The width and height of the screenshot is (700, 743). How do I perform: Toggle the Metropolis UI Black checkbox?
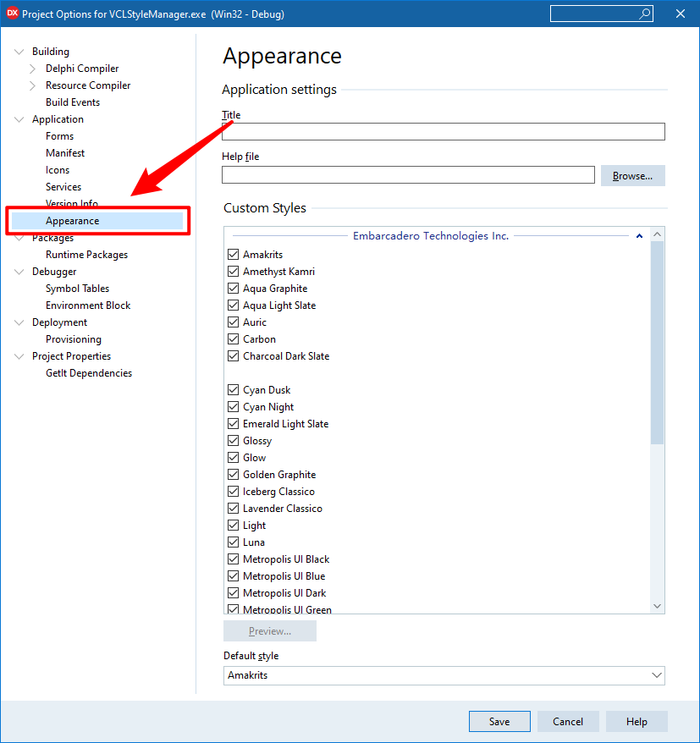[x=233, y=559]
